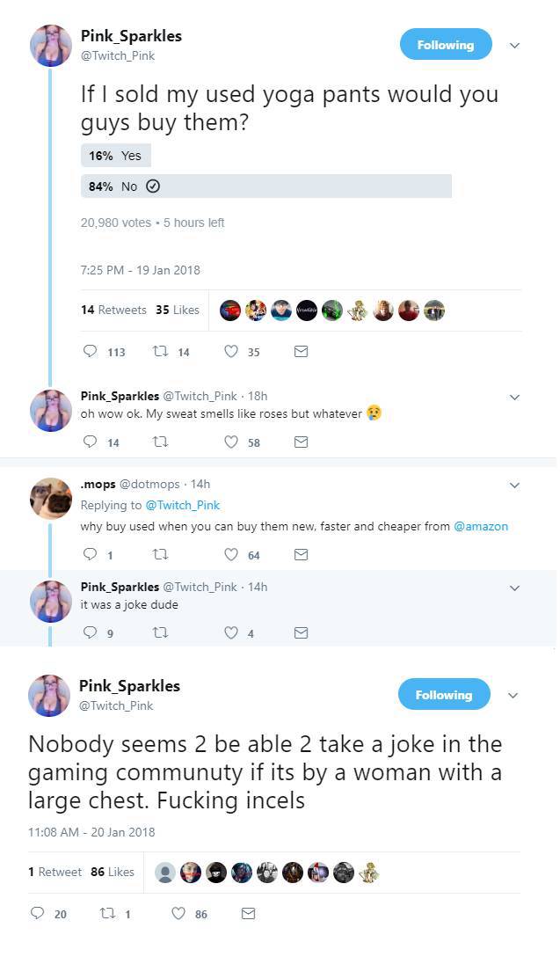This screenshot has height=957, width=560.
Task: Message the .mops reply via DM envelope
Action: (x=302, y=554)
